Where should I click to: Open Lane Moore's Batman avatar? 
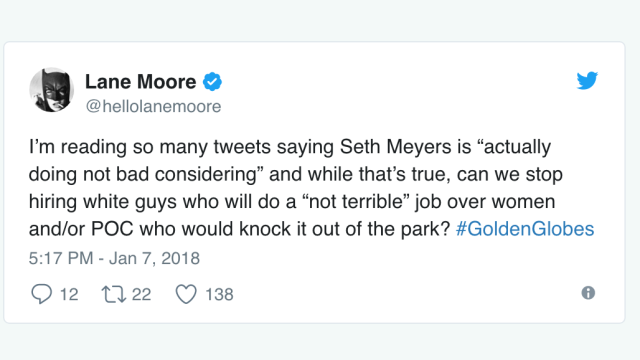pyautogui.click(x=51, y=90)
